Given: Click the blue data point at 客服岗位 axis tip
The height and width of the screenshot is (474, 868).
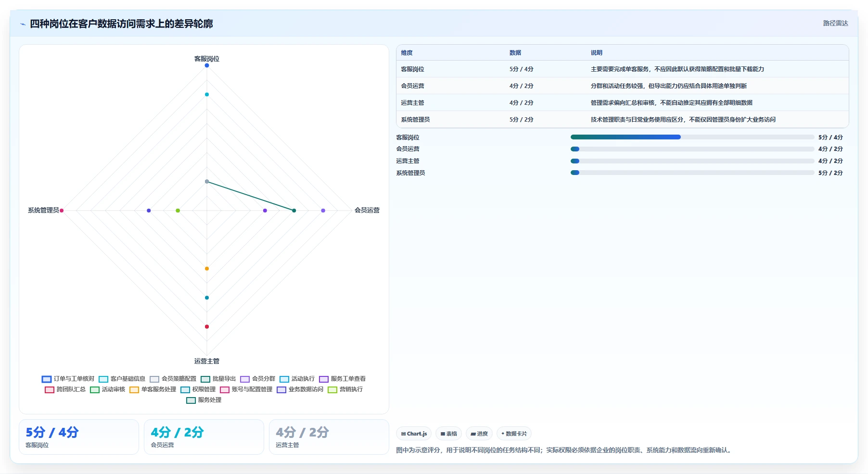Looking at the screenshot, I should click(207, 65).
